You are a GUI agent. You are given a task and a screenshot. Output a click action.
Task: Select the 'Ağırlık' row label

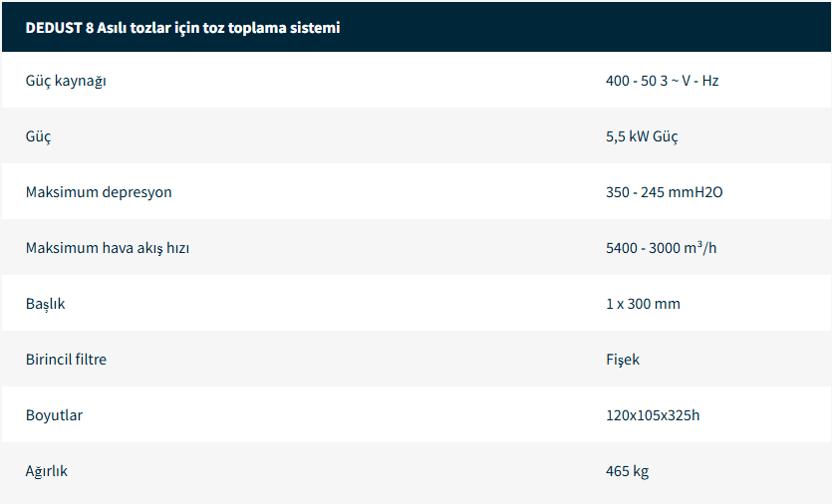point(47,471)
